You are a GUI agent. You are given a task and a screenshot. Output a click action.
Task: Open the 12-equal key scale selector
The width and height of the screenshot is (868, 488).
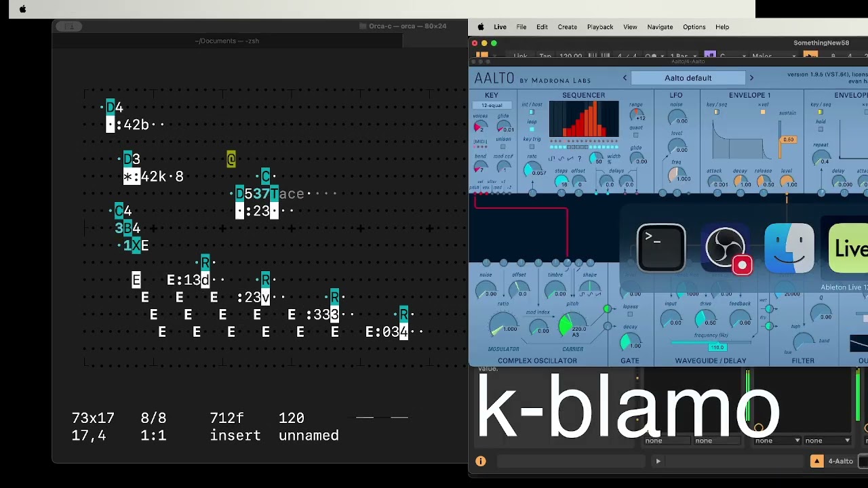(492, 106)
